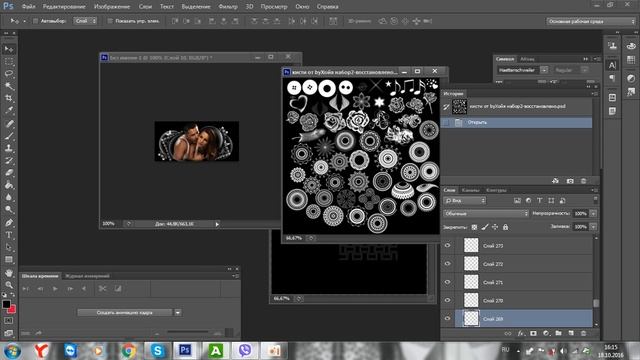
Task: Select the Zoom tool in toolbox
Action: point(9,285)
